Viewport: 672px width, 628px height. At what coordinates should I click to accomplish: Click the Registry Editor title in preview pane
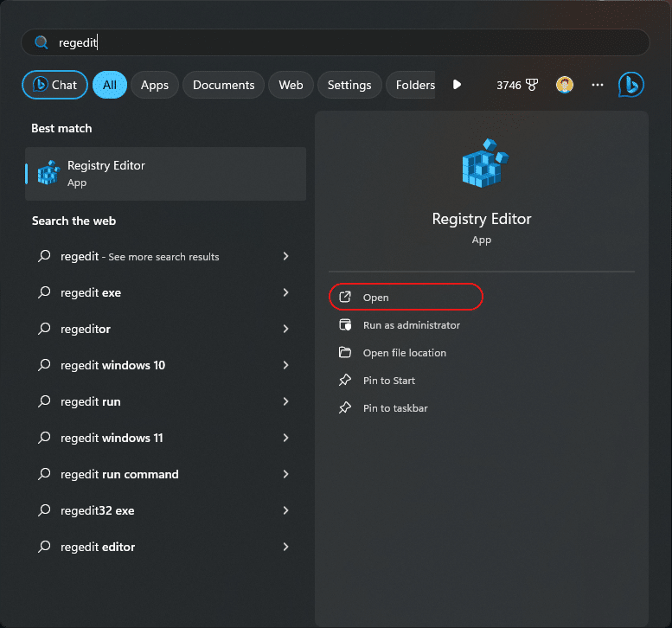[x=481, y=219]
